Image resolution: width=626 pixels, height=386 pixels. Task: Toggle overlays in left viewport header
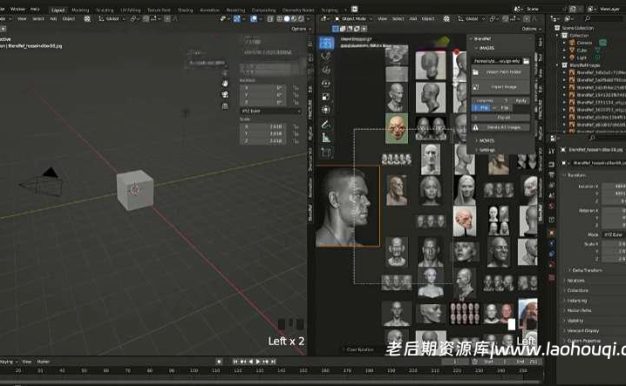254,19
